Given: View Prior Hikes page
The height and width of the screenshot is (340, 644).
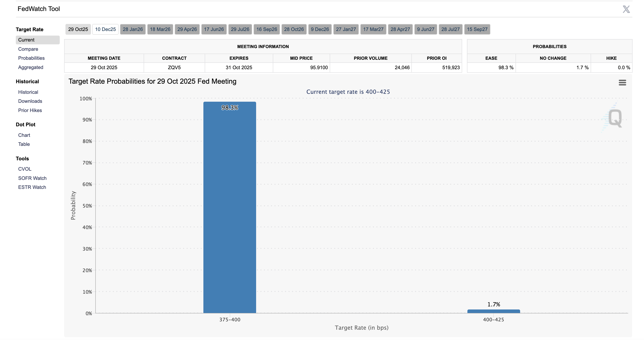Looking at the screenshot, I should (x=30, y=110).
